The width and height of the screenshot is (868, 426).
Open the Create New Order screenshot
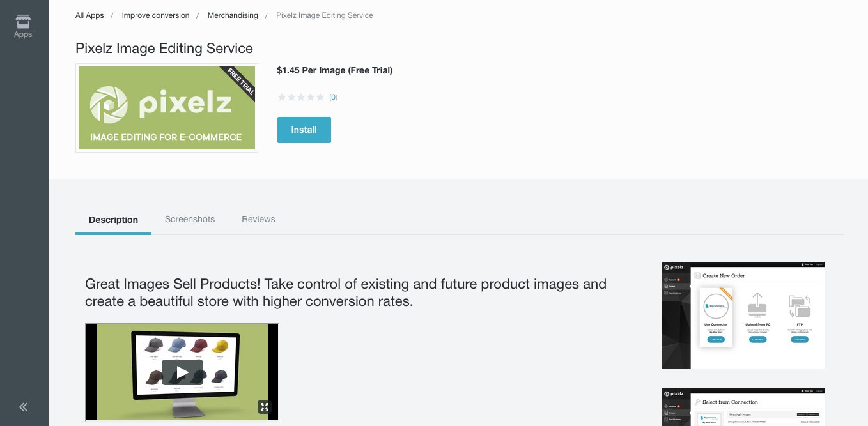point(743,316)
